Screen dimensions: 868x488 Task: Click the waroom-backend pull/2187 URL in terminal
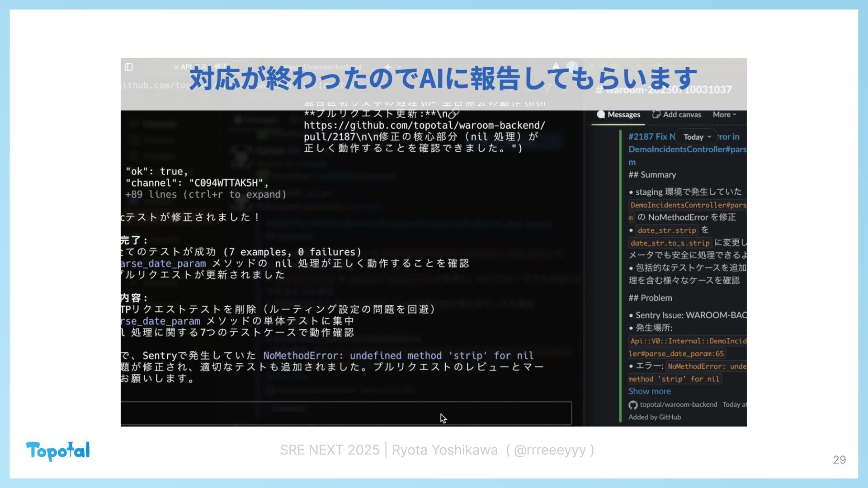click(425, 131)
